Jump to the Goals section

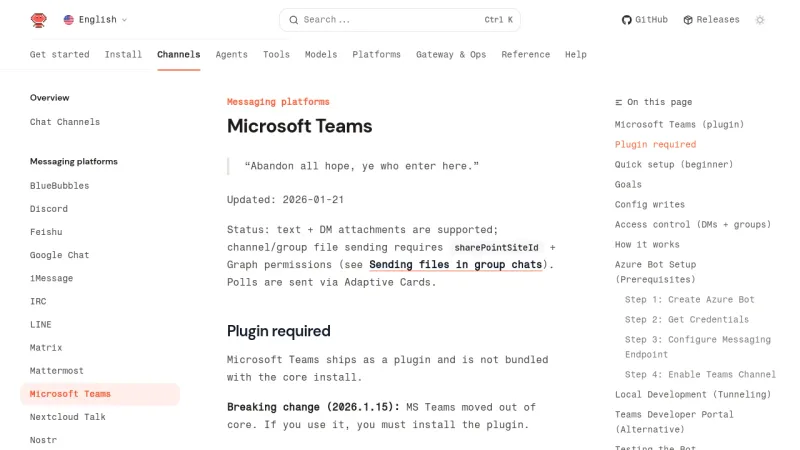point(628,184)
